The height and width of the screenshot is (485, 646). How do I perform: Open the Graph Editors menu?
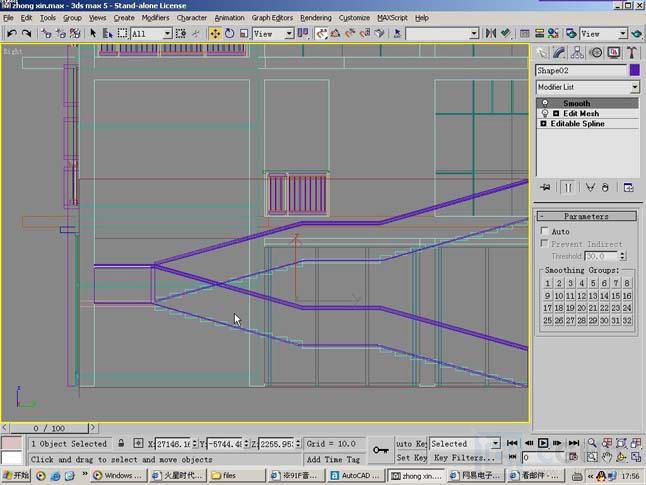(272, 18)
